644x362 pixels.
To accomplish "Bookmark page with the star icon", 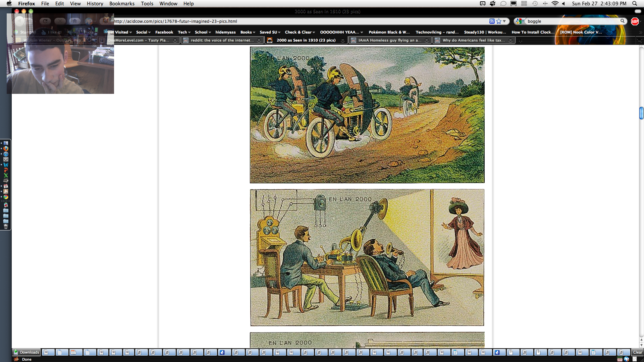I will [x=499, y=21].
